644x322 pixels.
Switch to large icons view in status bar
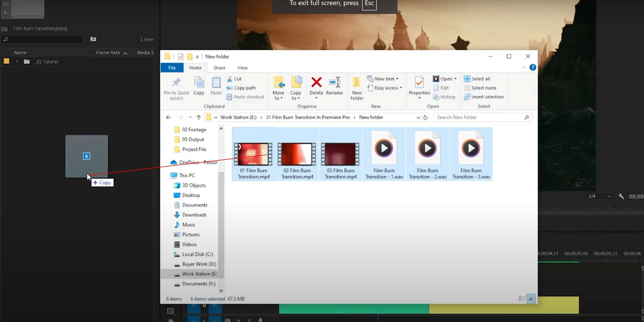(x=531, y=298)
